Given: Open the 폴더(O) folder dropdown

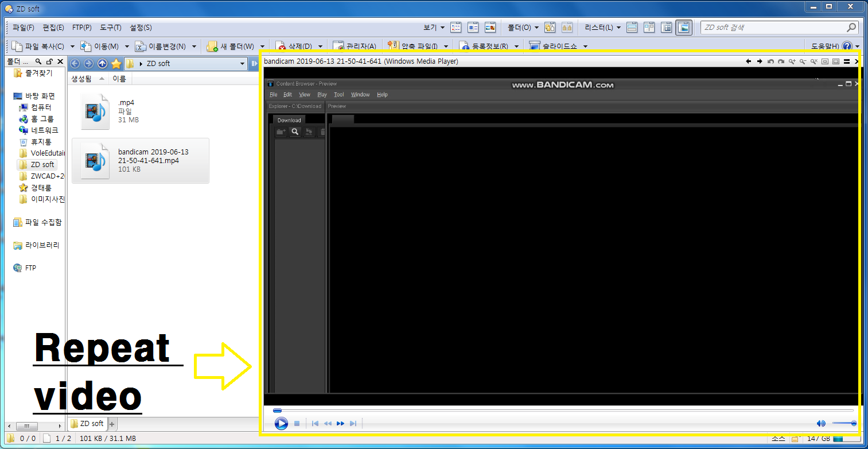Looking at the screenshot, I should pos(523,28).
